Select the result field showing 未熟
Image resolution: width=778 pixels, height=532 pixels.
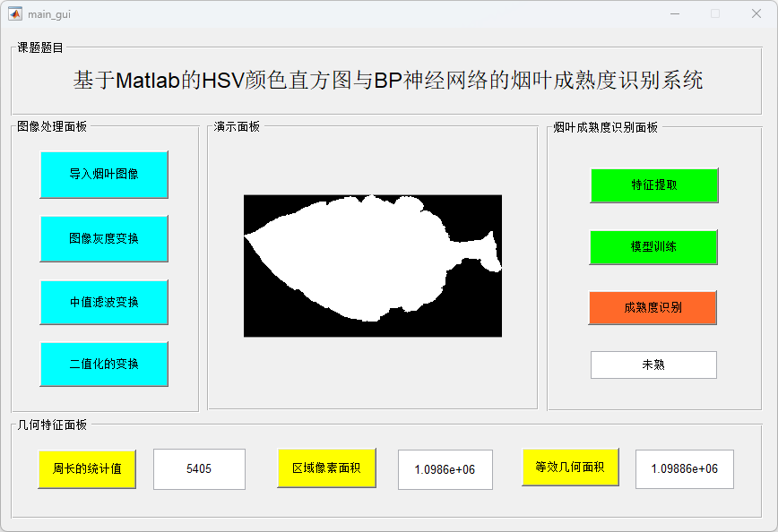pyautogui.click(x=653, y=365)
